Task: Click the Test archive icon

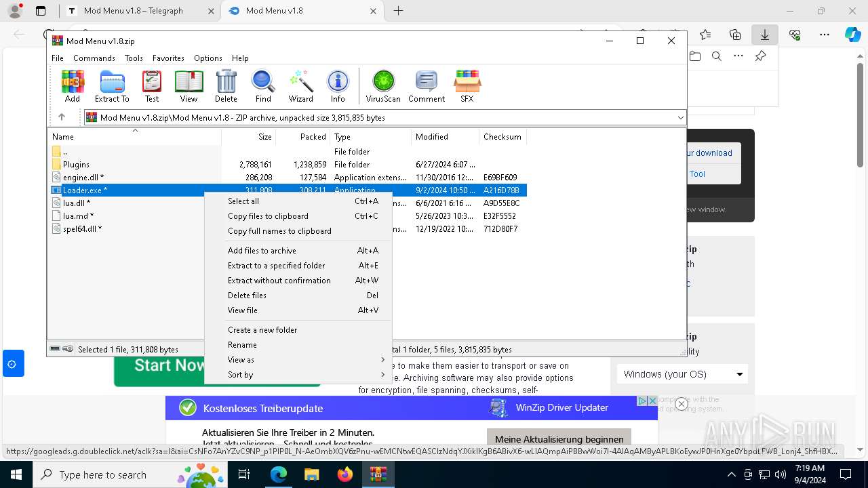Action: point(152,86)
